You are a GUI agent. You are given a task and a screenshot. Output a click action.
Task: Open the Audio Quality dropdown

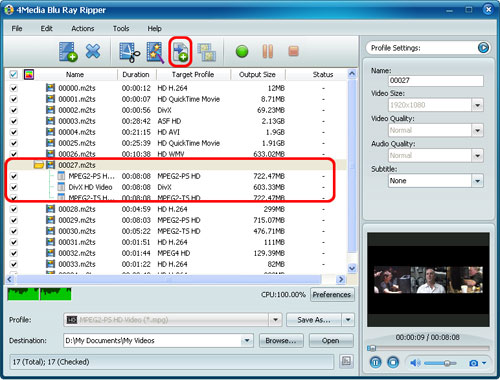click(x=477, y=155)
